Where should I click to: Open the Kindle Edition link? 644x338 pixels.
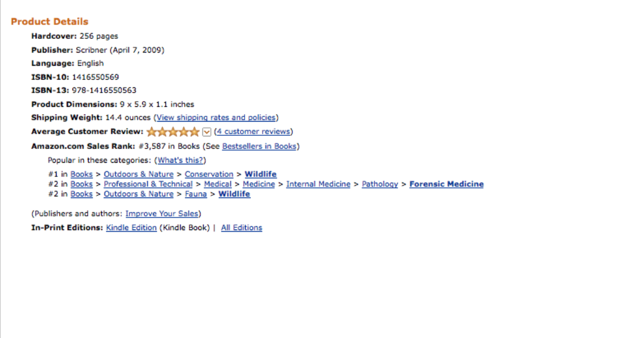coord(131,228)
